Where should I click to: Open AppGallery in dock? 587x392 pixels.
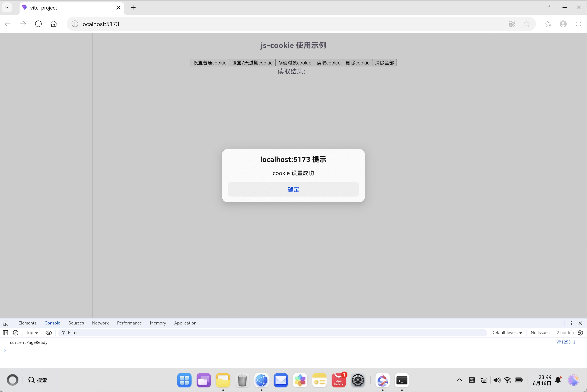coord(339,380)
